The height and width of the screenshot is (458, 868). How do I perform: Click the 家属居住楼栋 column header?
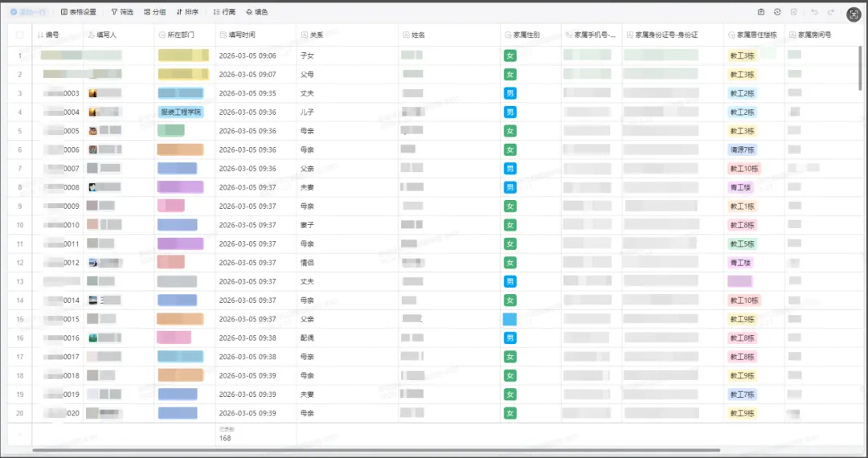tap(751, 35)
